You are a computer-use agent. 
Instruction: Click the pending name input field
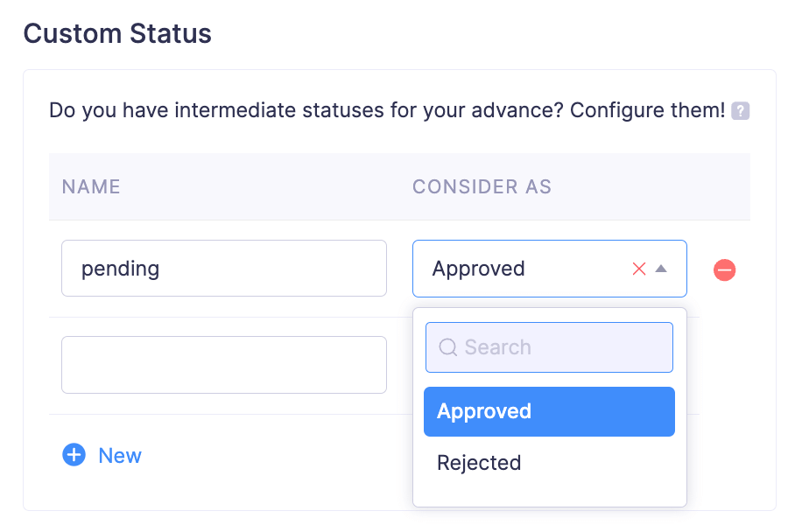(223, 269)
